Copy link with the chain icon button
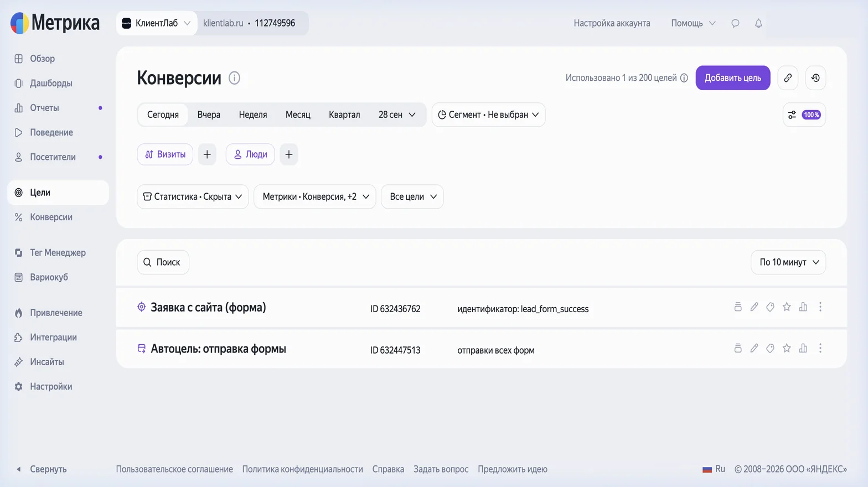Screen dimensions: 868x487 tap(788, 78)
